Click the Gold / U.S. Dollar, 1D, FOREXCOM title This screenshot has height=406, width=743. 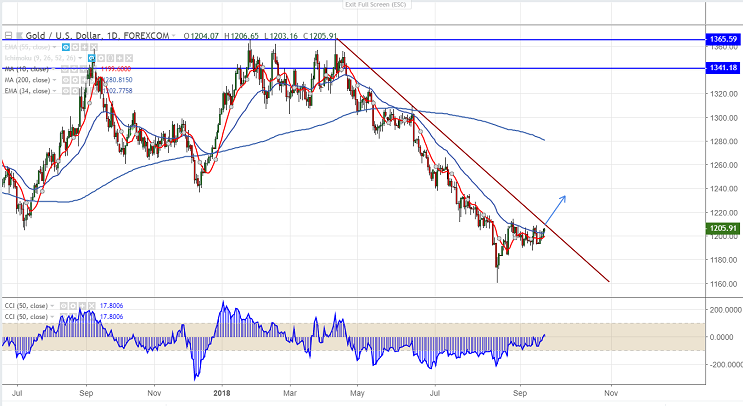(x=97, y=36)
